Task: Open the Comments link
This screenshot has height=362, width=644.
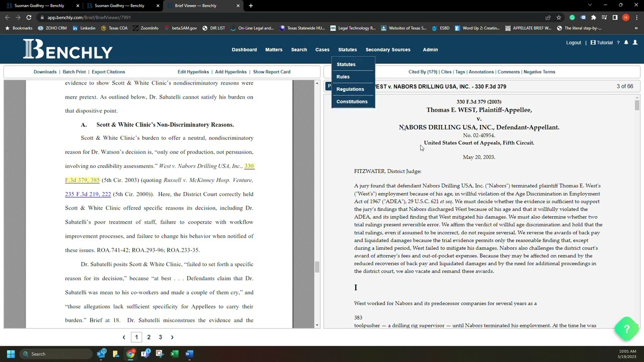Action: (x=509, y=72)
